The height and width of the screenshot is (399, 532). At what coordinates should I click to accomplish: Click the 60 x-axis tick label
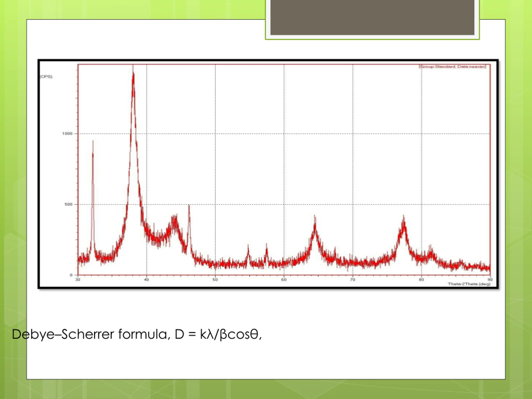coord(284,280)
